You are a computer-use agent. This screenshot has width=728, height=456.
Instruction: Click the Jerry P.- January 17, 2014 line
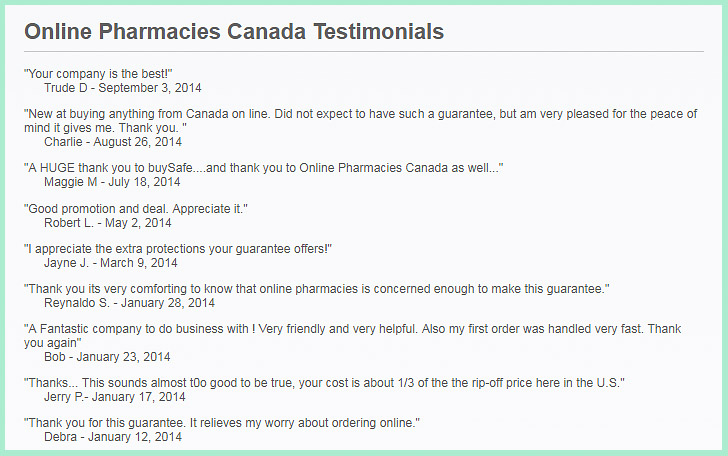click(x=115, y=397)
